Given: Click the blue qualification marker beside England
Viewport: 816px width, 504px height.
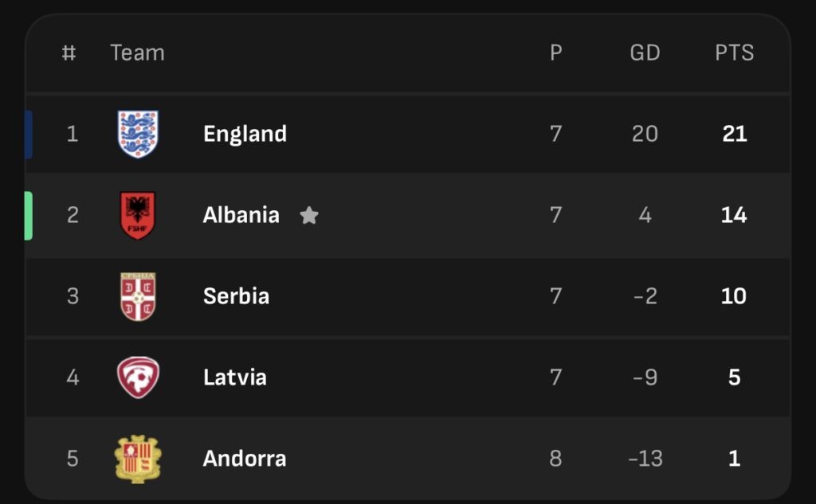Looking at the screenshot, I should 29,134.
